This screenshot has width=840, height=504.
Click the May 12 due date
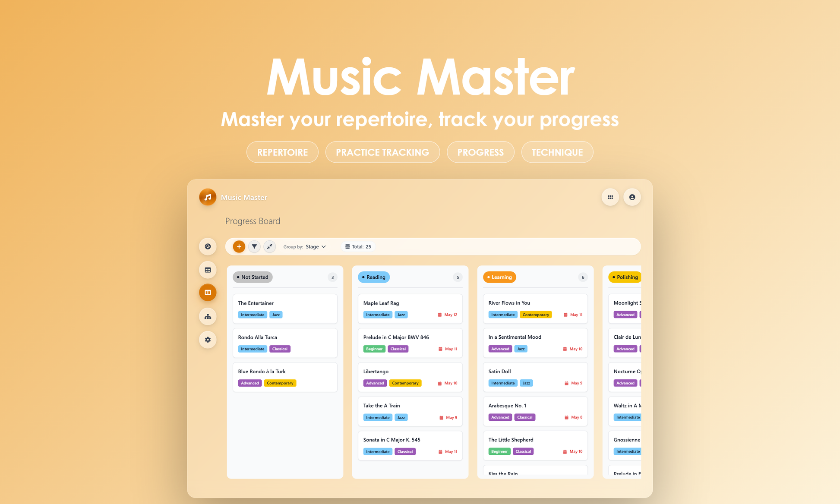pyautogui.click(x=451, y=315)
